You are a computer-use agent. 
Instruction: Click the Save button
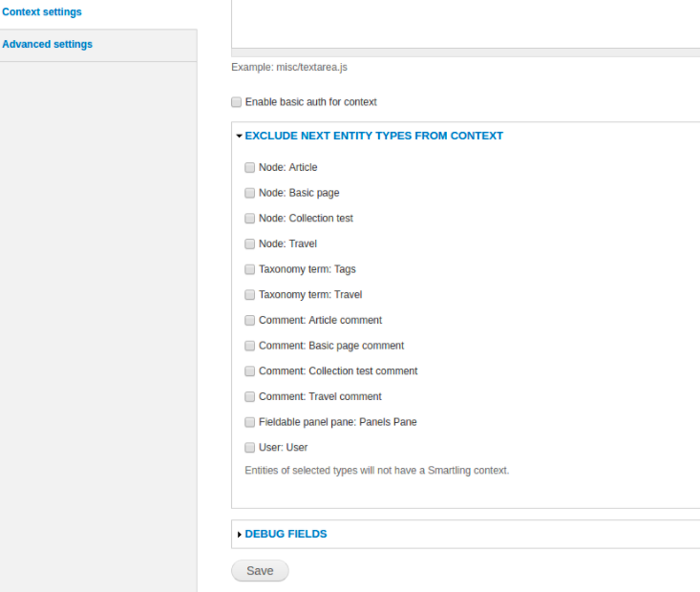coord(260,571)
